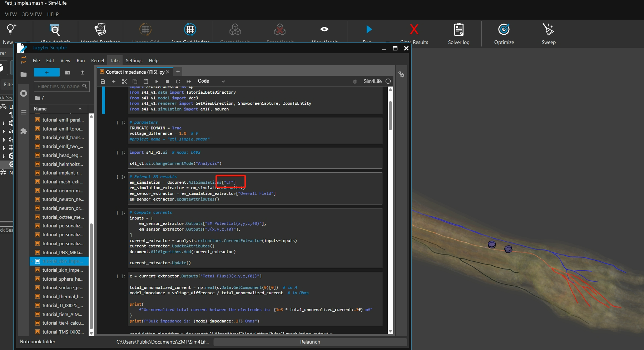This screenshot has height=350, width=644.
Task: Sort files by the Name column header
Action: 40,109
